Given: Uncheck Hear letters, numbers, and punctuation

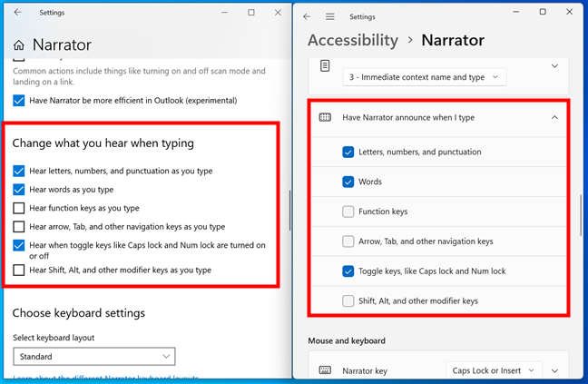Looking at the screenshot, I should tap(19, 171).
